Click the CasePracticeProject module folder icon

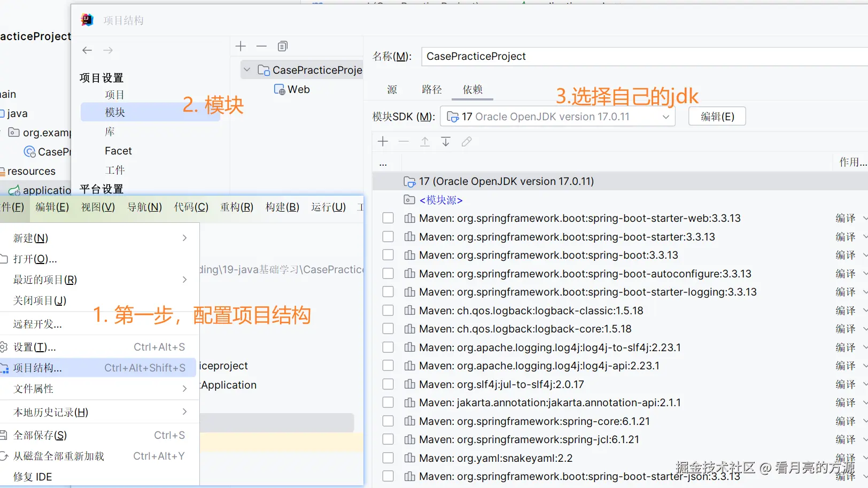click(263, 71)
